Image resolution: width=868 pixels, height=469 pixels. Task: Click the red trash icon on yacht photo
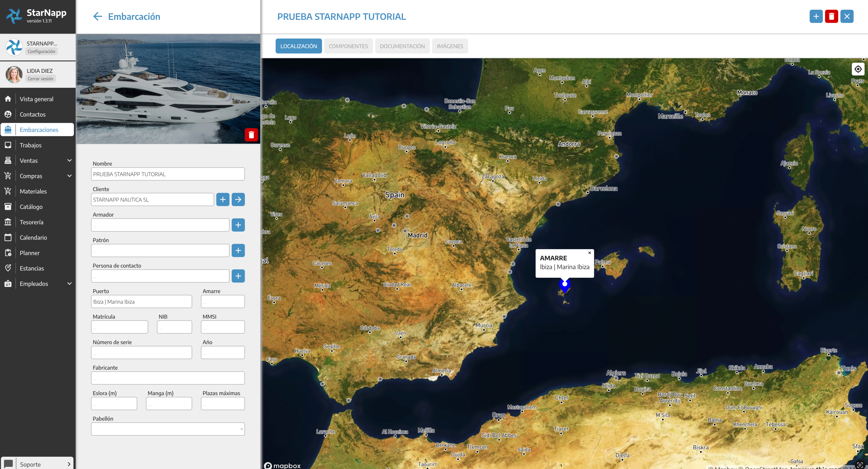pyautogui.click(x=251, y=135)
